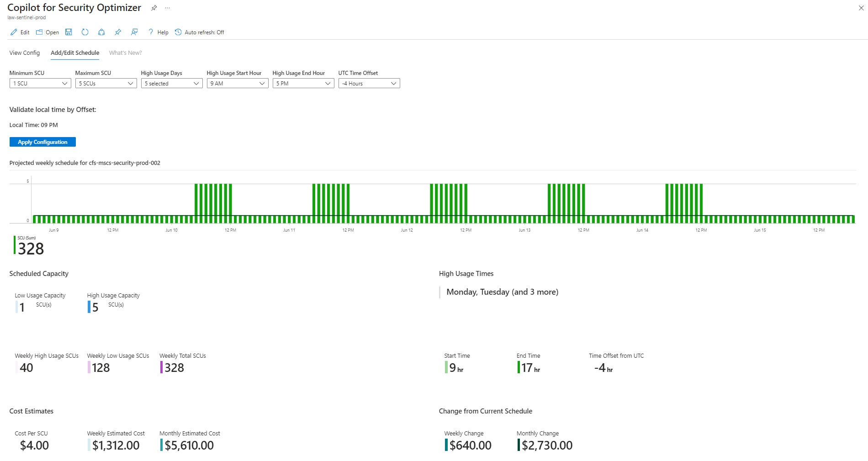Screen dimensions: 868x461
Task: Click the feedback icon beside the pin
Action: [x=134, y=32]
